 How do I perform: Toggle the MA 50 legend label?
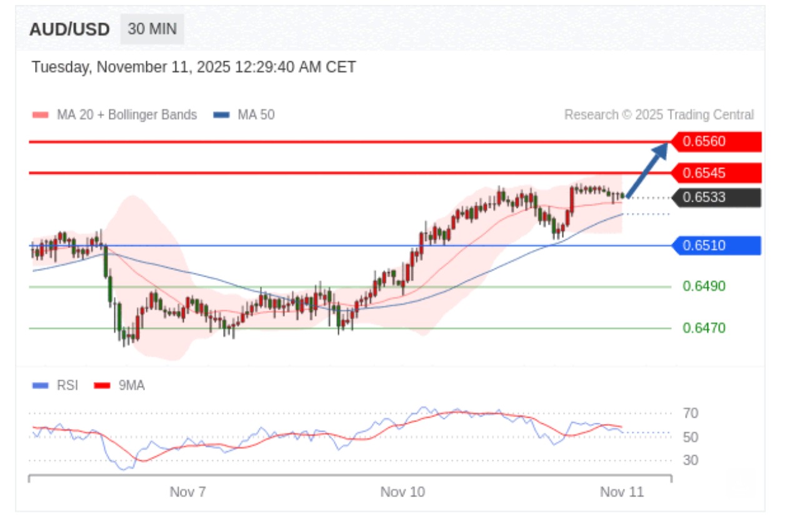tap(256, 115)
